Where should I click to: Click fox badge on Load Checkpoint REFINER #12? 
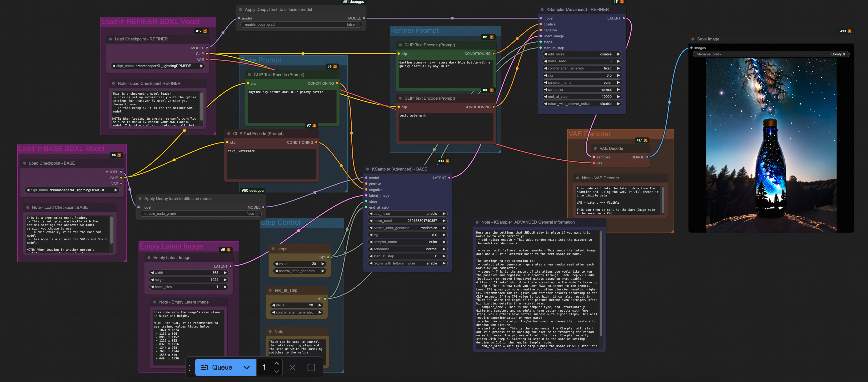205,31
